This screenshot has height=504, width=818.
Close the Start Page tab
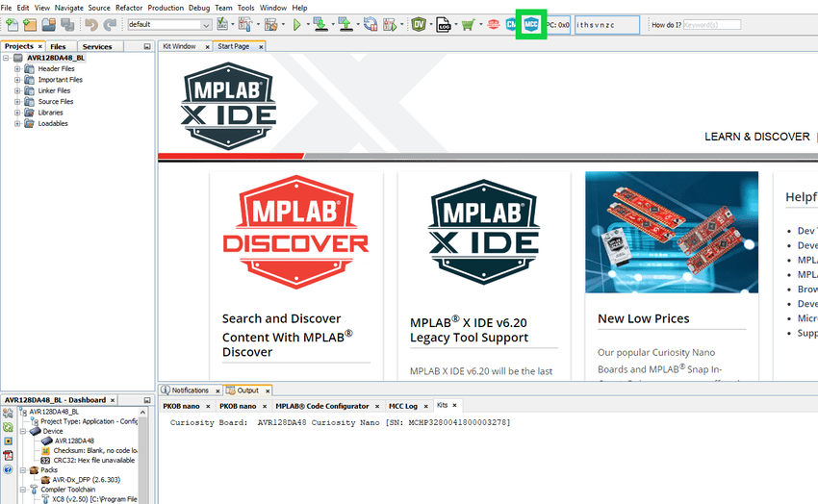click(x=262, y=46)
